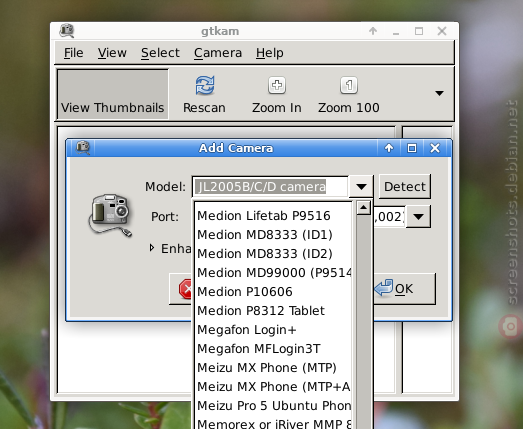Image resolution: width=523 pixels, height=429 pixels.
Task: Click the shade (up arrow) button on Add Camera
Action: [389, 148]
